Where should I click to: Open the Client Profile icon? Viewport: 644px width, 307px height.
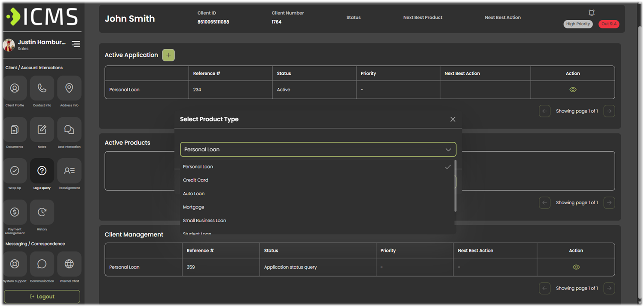click(15, 88)
